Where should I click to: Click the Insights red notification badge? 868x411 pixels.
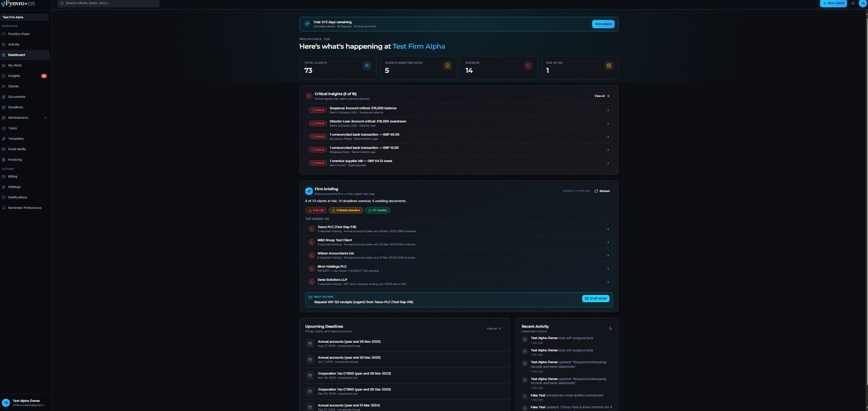[44, 76]
